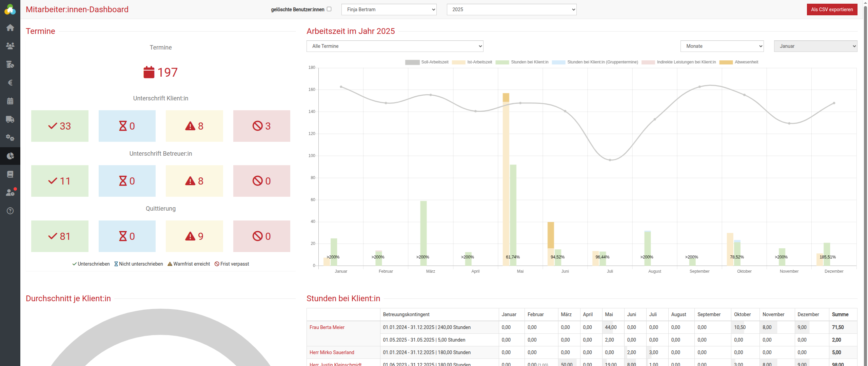Expand the Alle Termine filter dropdown

point(395,46)
